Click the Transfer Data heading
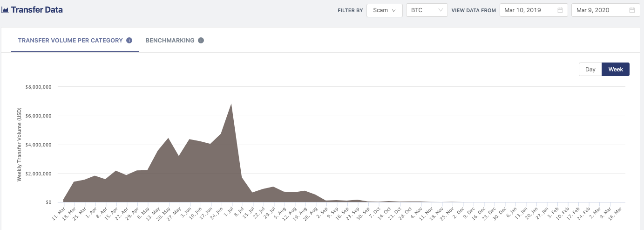This screenshot has width=644, height=230. (x=37, y=10)
